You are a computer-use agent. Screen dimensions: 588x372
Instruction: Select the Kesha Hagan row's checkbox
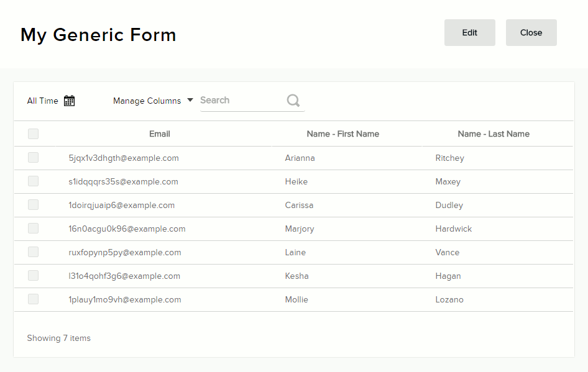33,276
